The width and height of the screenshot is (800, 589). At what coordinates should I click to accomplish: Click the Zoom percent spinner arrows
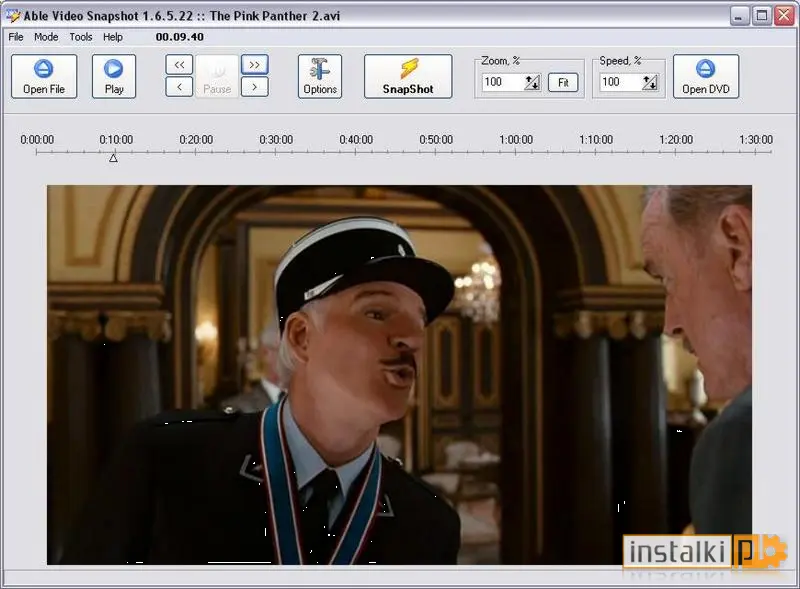coord(532,82)
